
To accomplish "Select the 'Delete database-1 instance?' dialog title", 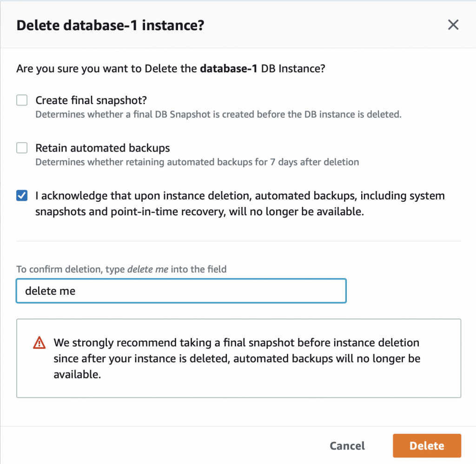I will pos(110,25).
